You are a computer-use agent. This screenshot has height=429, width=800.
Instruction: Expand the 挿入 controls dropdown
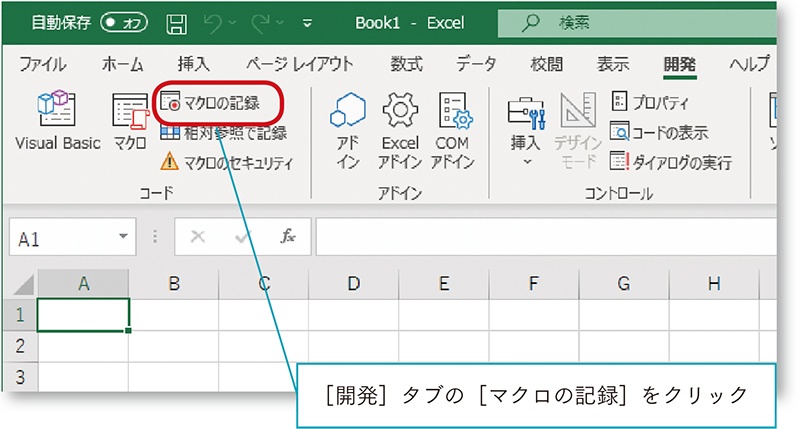point(526,160)
